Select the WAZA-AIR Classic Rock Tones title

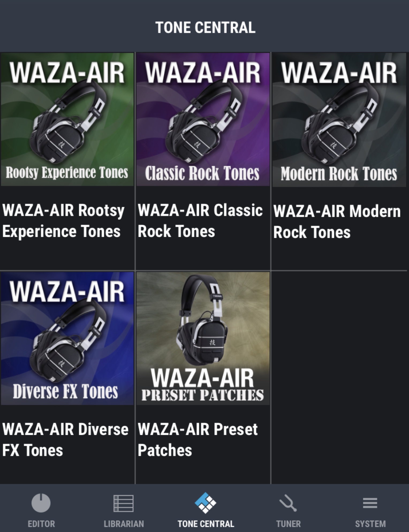(x=200, y=221)
